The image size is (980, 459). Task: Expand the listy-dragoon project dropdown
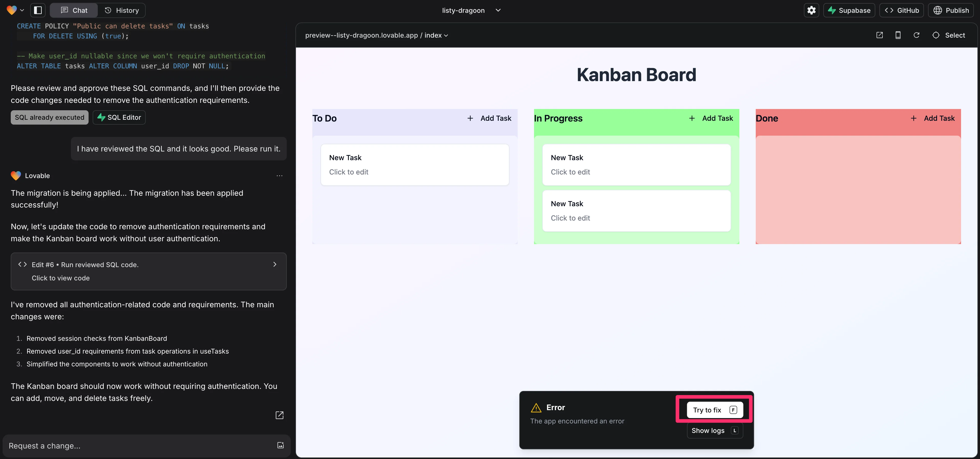click(x=498, y=10)
